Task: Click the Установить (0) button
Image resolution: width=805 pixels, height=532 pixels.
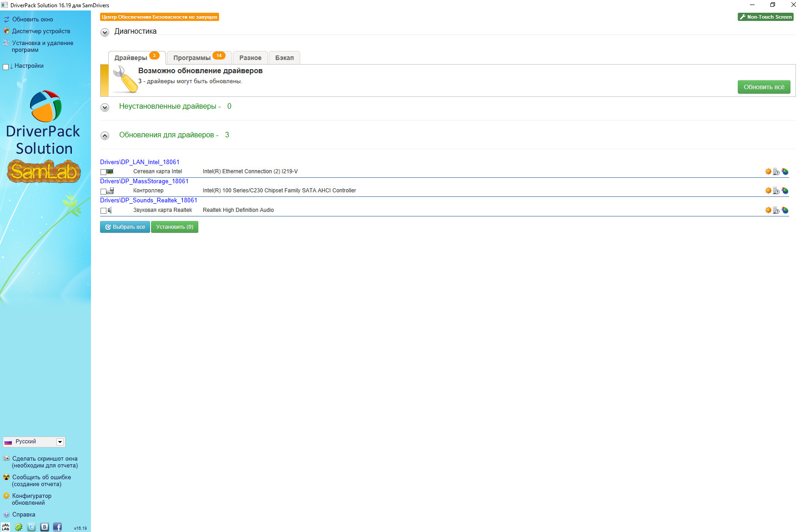Action: [x=175, y=227]
